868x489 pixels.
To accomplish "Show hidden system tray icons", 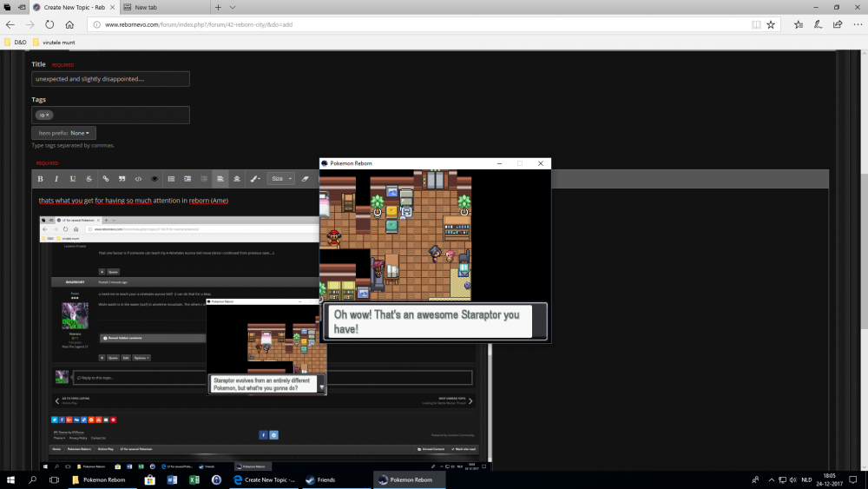I will tap(771, 480).
